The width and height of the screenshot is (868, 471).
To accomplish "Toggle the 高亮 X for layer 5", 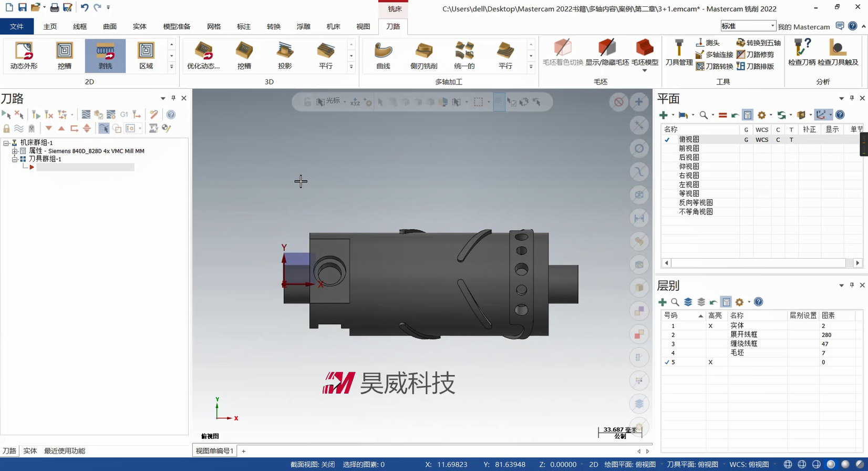I will tap(710, 362).
